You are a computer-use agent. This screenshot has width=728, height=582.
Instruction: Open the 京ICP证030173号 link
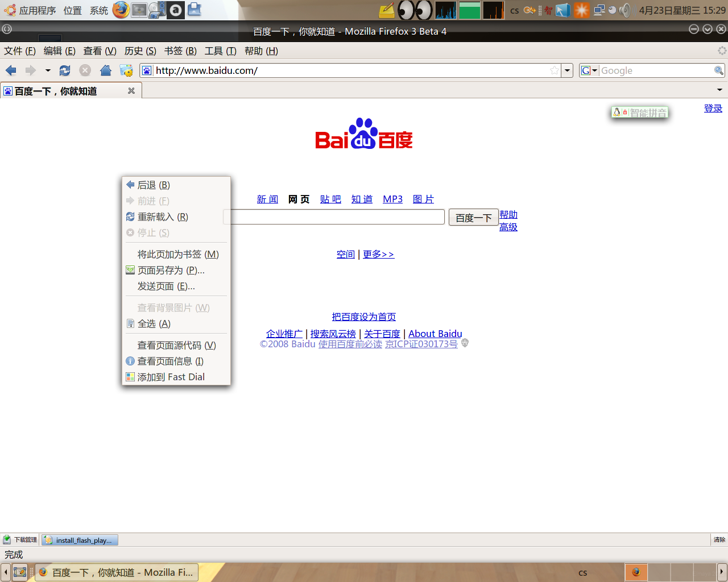(421, 344)
